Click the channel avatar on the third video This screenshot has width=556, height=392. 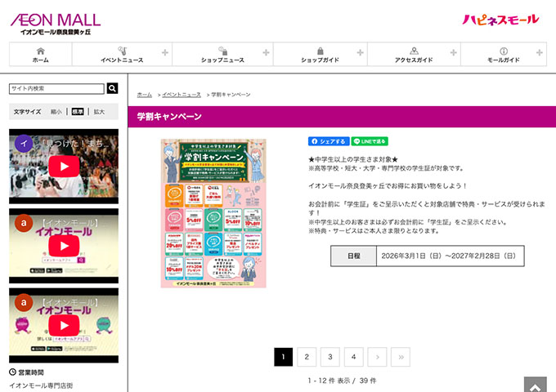24,302
